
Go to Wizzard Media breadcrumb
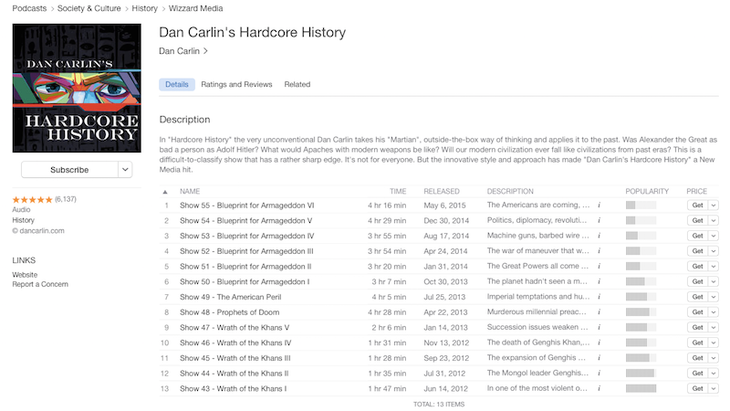click(x=196, y=8)
